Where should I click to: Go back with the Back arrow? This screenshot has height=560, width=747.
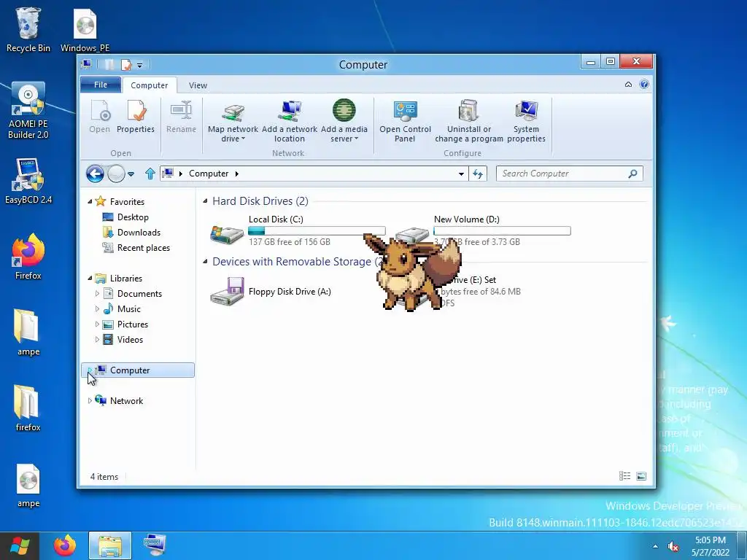click(x=96, y=174)
